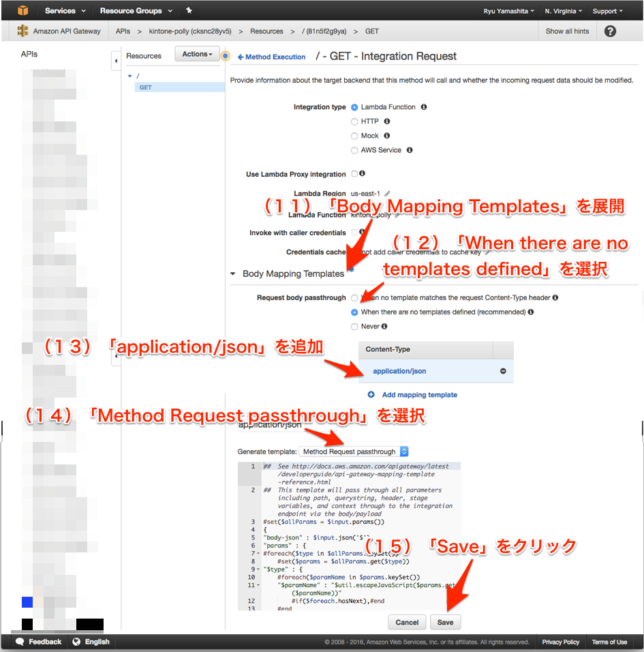Open the Generate template dropdown

354,451
